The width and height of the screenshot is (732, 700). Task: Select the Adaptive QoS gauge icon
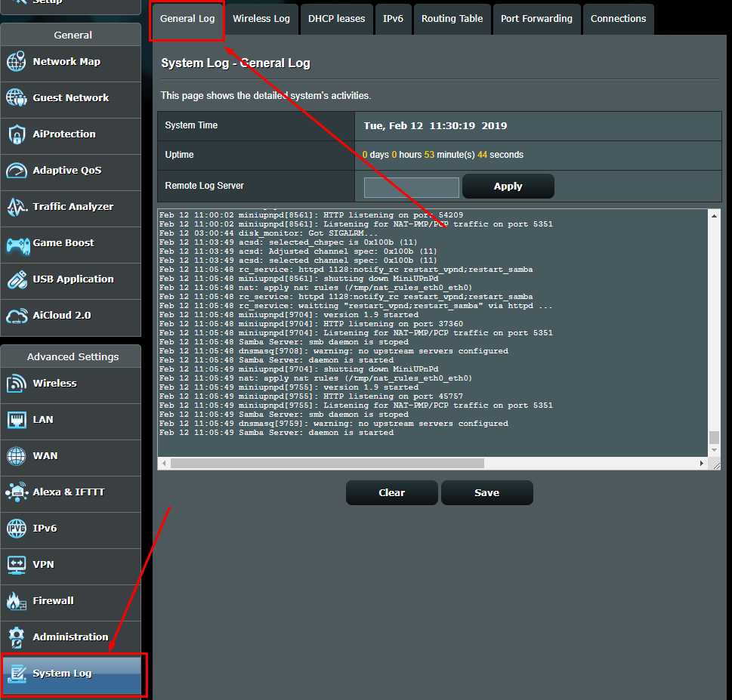pos(17,171)
